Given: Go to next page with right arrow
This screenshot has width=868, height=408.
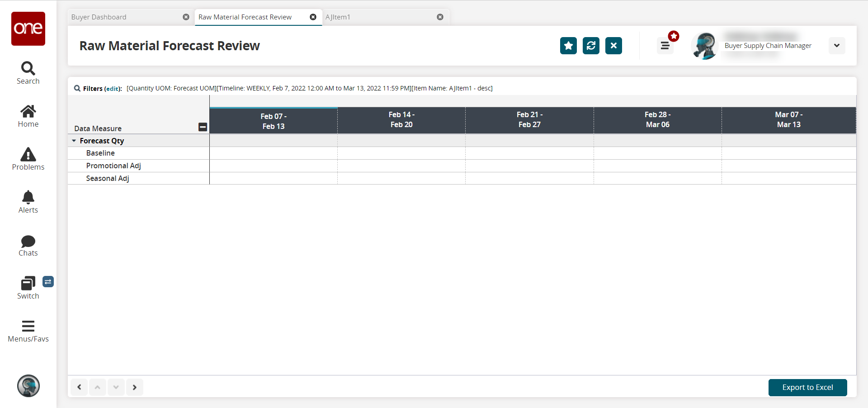Looking at the screenshot, I should pyautogui.click(x=135, y=387).
